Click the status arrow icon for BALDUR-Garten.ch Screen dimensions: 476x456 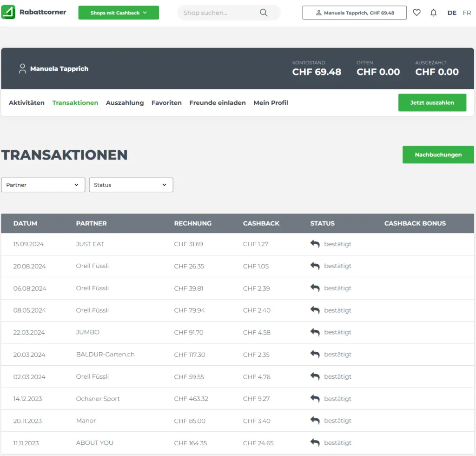pos(315,355)
